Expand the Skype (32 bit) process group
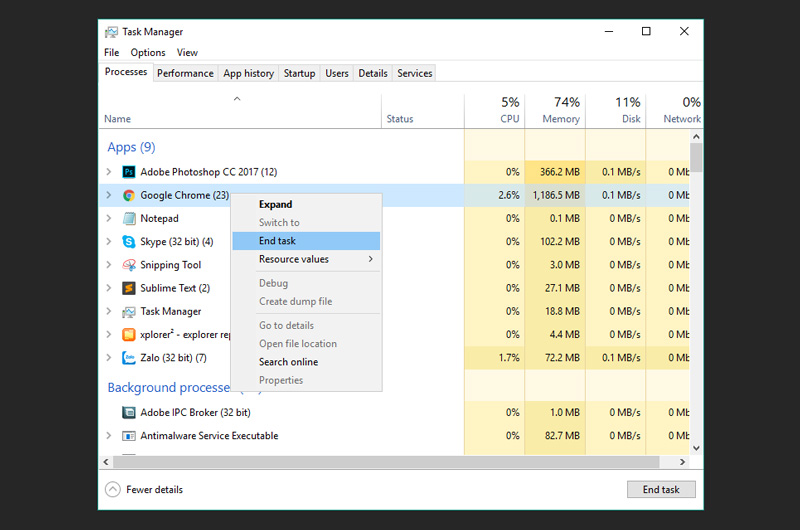The width and height of the screenshot is (800, 530). pos(109,241)
